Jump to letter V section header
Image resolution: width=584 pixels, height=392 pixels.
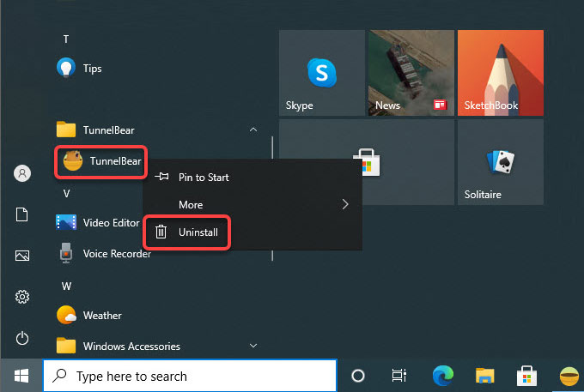coord(66,193)
